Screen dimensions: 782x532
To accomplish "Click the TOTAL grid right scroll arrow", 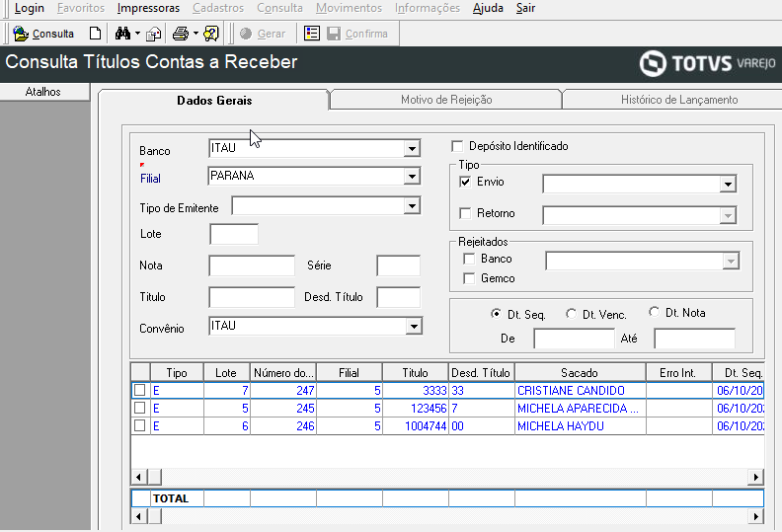I will pos(756,516).
